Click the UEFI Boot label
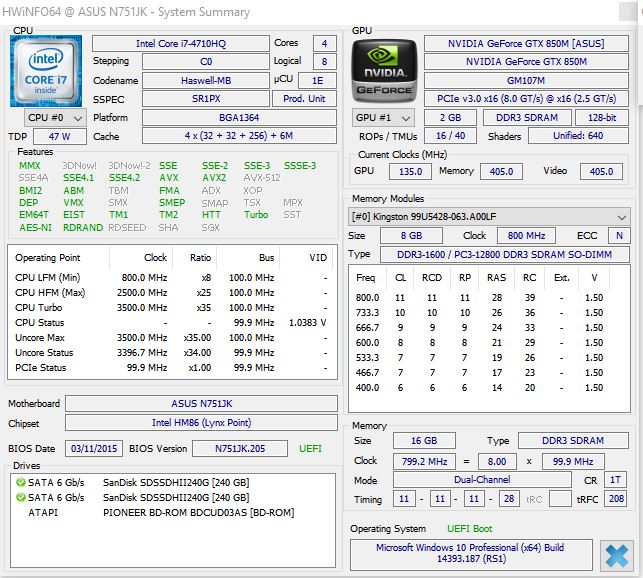Viewport: 643px width, 578px height. [470, 529]
